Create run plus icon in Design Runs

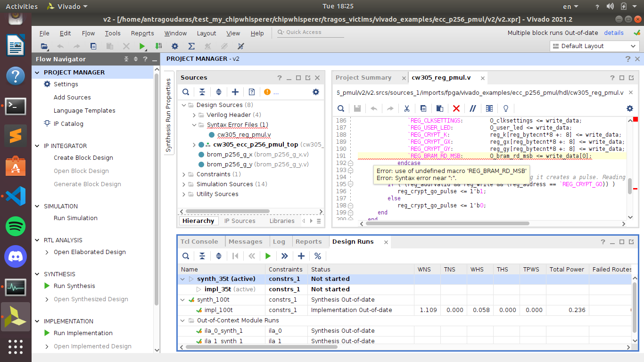tap(301, 256)
